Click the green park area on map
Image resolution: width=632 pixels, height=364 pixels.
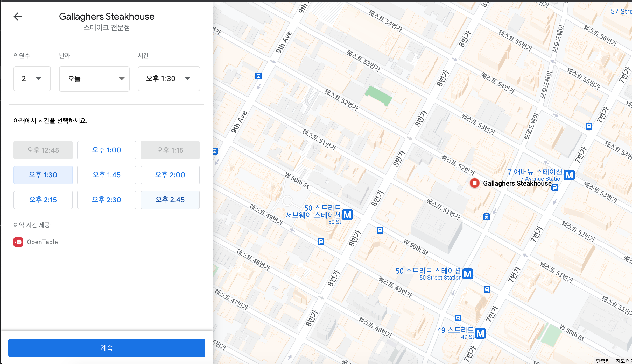378,96
